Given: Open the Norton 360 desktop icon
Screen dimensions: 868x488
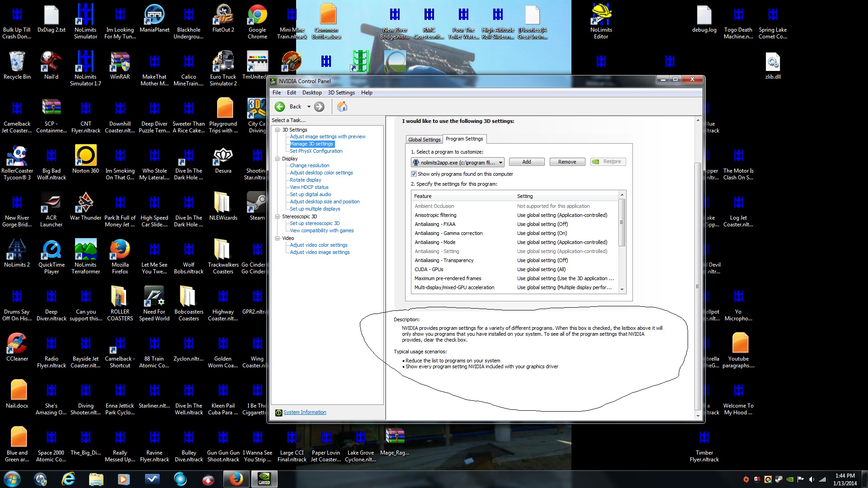Looking at the screenshot, I should pyautogui.click(x=85, y=160).
